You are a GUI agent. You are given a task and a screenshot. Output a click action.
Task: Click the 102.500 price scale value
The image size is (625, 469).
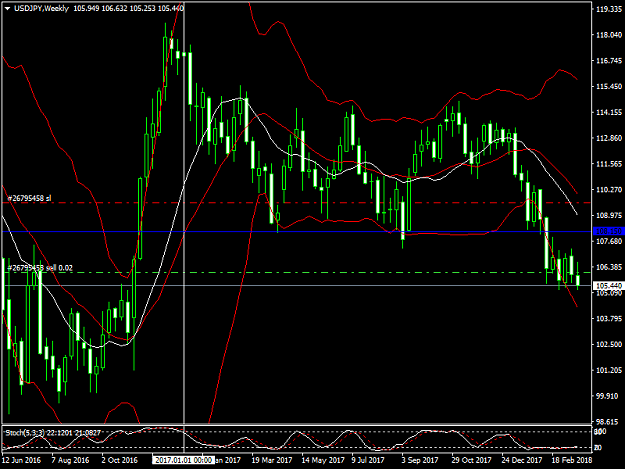pos(609,344)
